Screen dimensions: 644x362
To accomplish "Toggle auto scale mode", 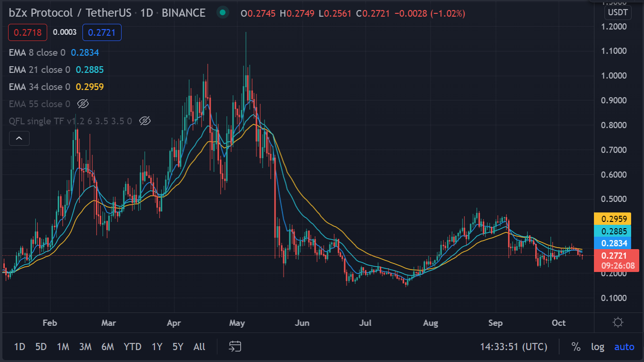I will (x=624, y=347).
